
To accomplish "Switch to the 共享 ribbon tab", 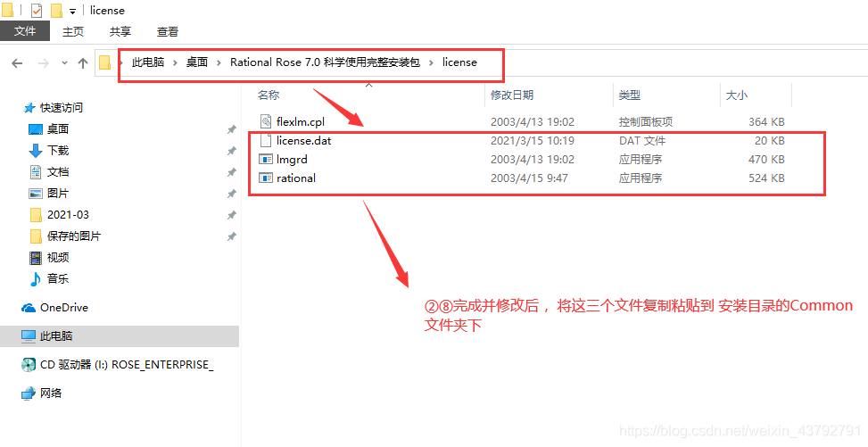I will click(120, 31).
